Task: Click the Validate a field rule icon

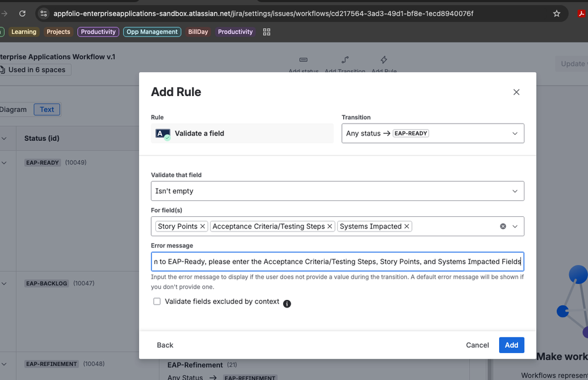Action: click(162, 133)
